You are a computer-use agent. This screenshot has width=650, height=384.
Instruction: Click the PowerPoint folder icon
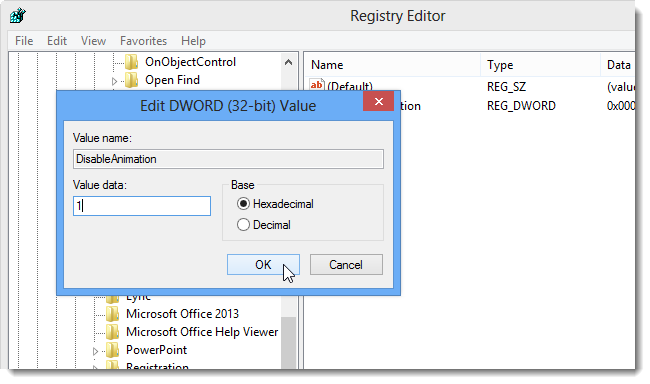click(x=112, y=350)
